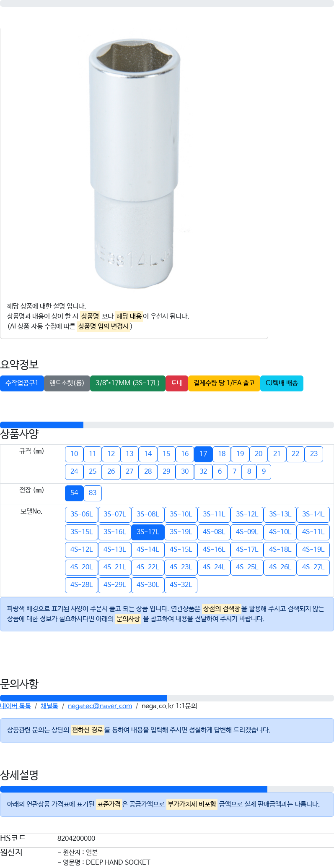Screen dimensions: 334x868
Task: Click the yellow 결제수량 당 1/EA 출고 badge
Action: coord(224,383)
